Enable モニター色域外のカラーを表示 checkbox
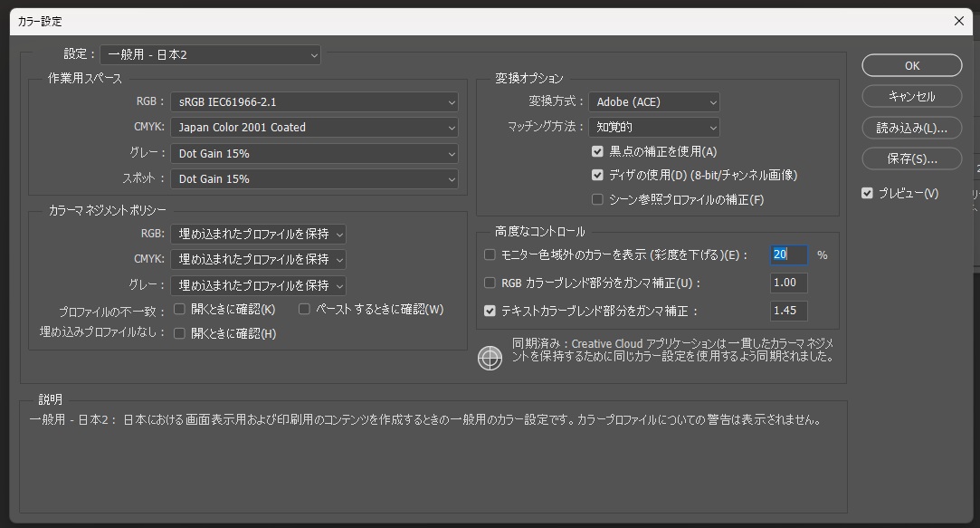Viewport: 980px width, 528px height. (490, 254)
